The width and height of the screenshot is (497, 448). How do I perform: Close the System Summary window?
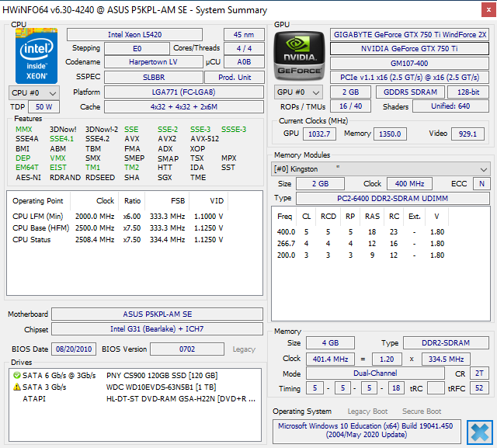coord(488,10)
